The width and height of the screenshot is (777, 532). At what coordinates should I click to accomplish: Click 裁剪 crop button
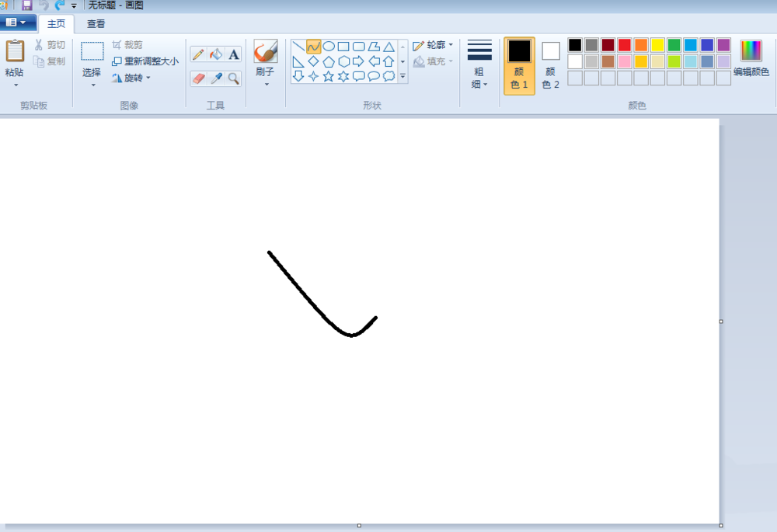click(127, 45)
